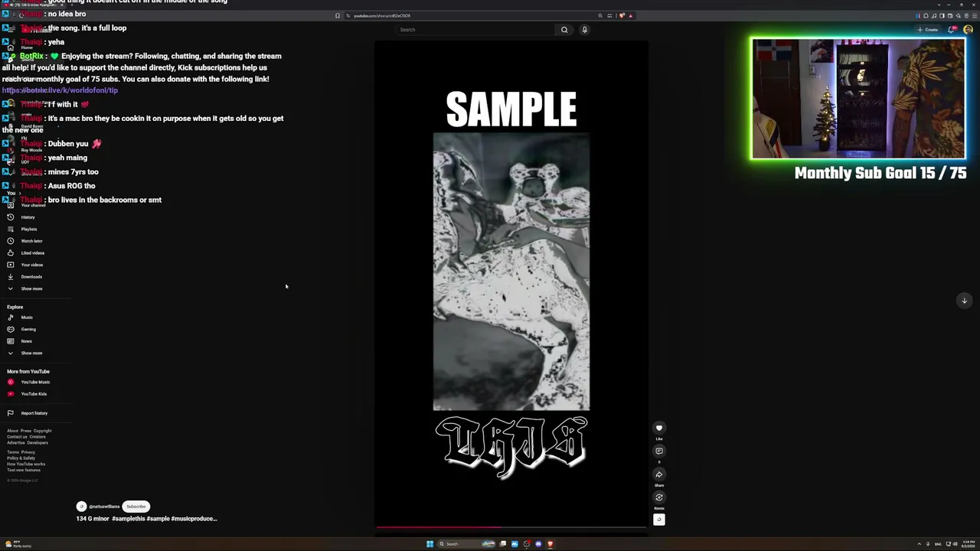Open Music in the Explore section
The height and width of the screenshot is (551, 980).
click(x=27, y=318)
